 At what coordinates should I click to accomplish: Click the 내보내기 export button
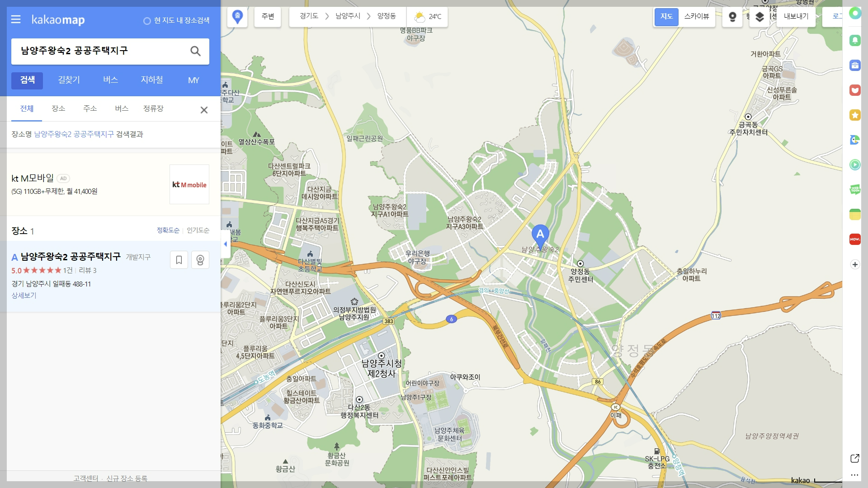pos(796,17)
